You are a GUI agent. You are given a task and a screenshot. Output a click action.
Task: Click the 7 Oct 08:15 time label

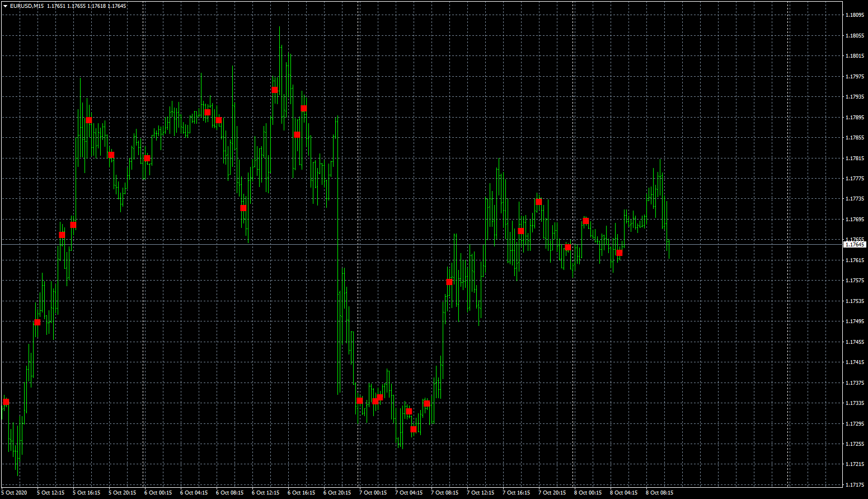tap(445, 493)
